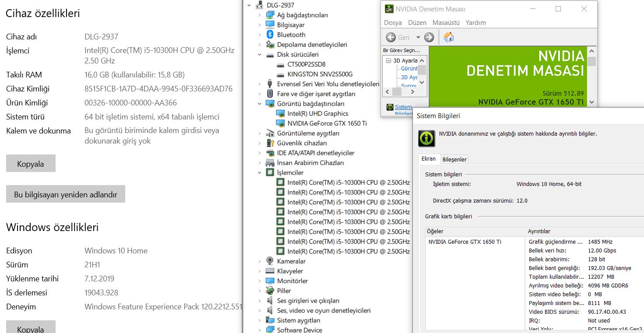Click the İS derlemesi value 19043.928

101,293
